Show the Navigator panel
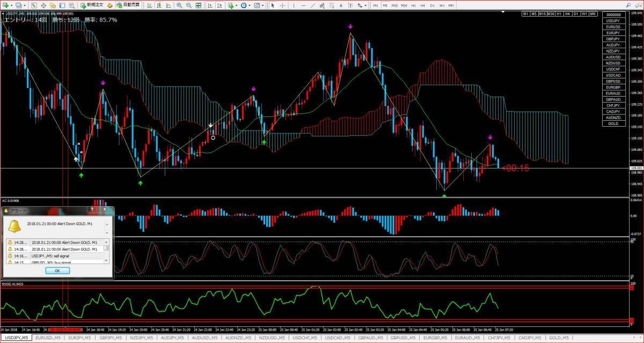Image resolution: width=644 pixels, height=343 pixels. coord(52,5)
